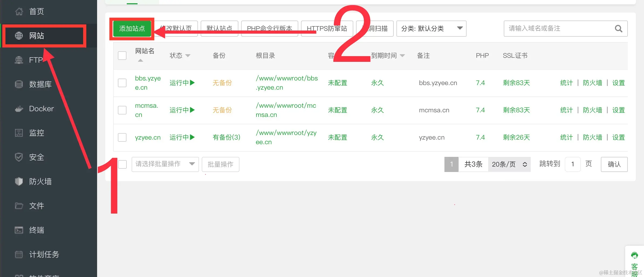Viewport: 644px width, 277px height.
Task: Click the 批量操作 button
Action: [x=220, y=164]
